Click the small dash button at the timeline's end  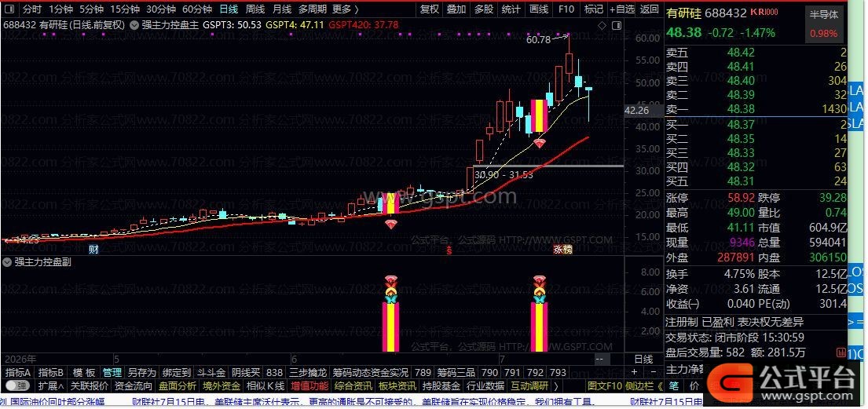coord(599,360)
